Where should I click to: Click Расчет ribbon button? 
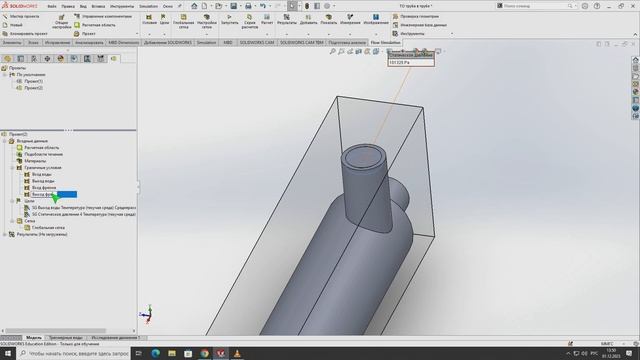coord(267,19)
